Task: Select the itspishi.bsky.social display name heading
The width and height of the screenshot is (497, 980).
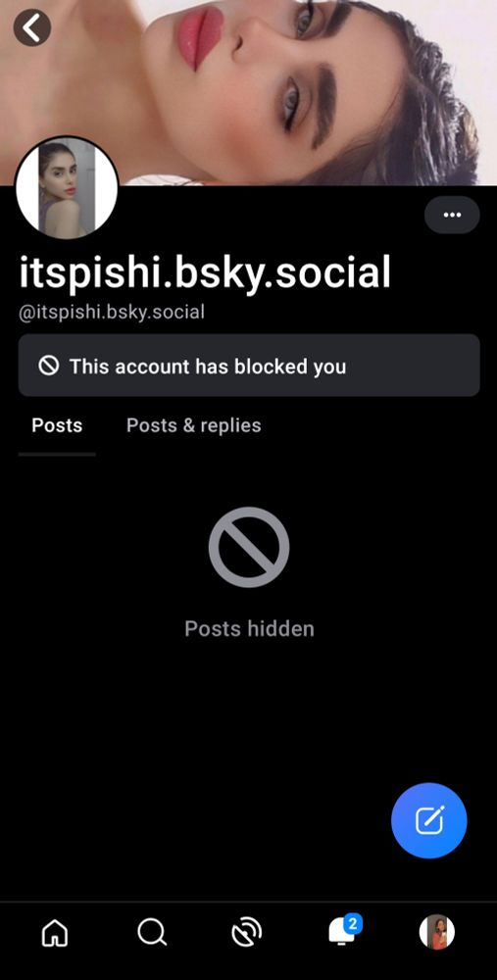Action: 205,271
